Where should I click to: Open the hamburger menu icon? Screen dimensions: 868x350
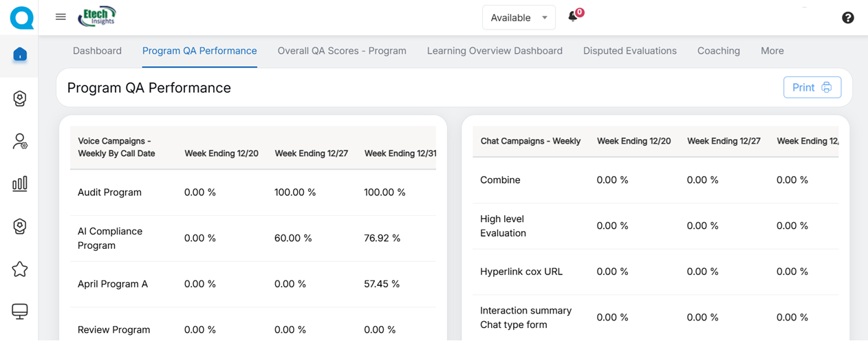pos(61,17)
